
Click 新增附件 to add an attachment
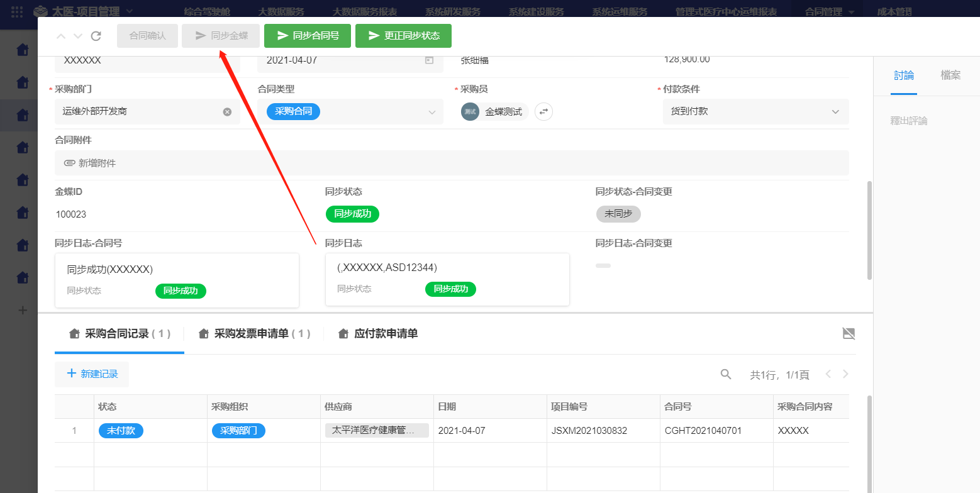pyautogui.click(x=97, y=163)
